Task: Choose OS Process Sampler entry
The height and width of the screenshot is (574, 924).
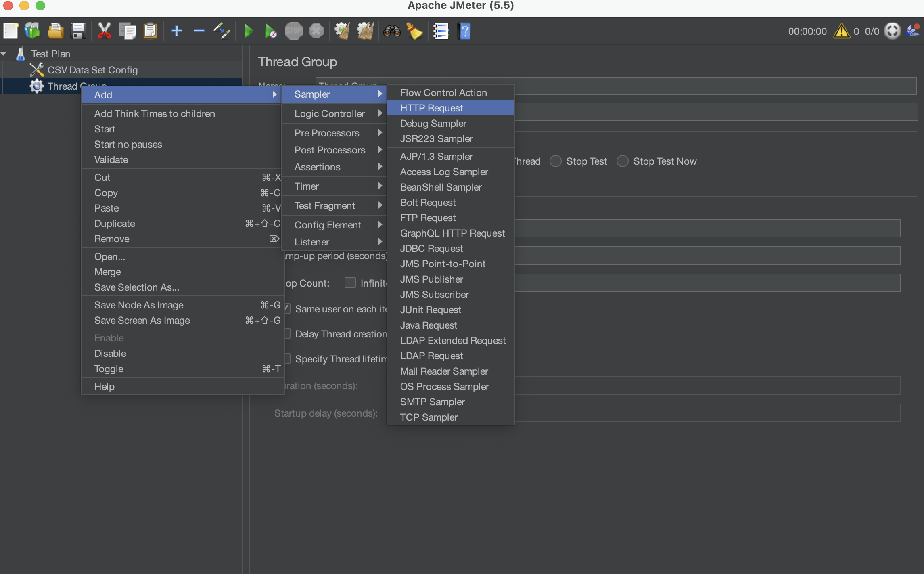Action: point(451,386)
